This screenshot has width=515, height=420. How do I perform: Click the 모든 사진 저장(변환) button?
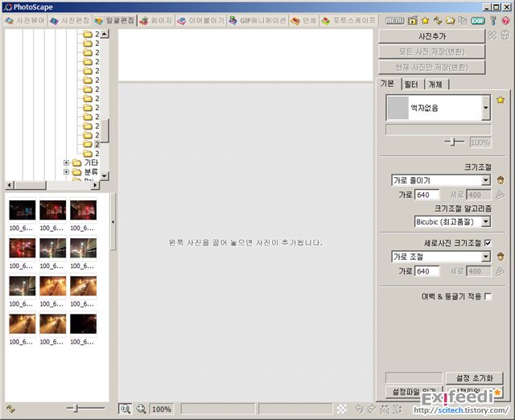point(432,51)
